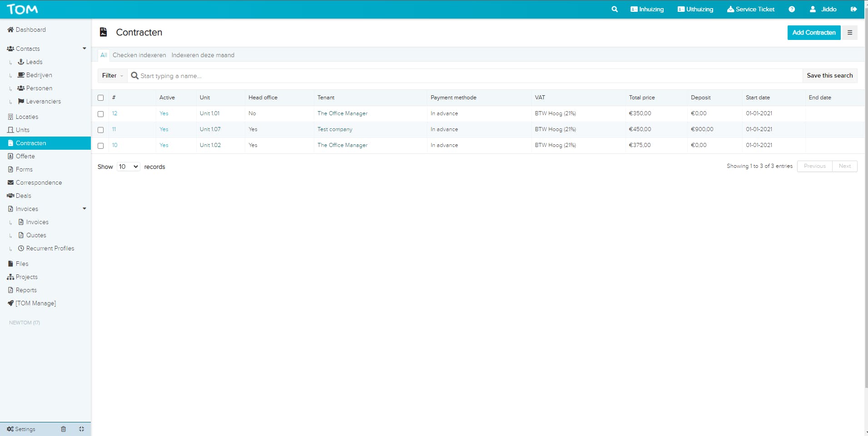This screenshot has height=436, width=868.
Task: Collapse the Contacts menu arrow
Action: point(84,49)
